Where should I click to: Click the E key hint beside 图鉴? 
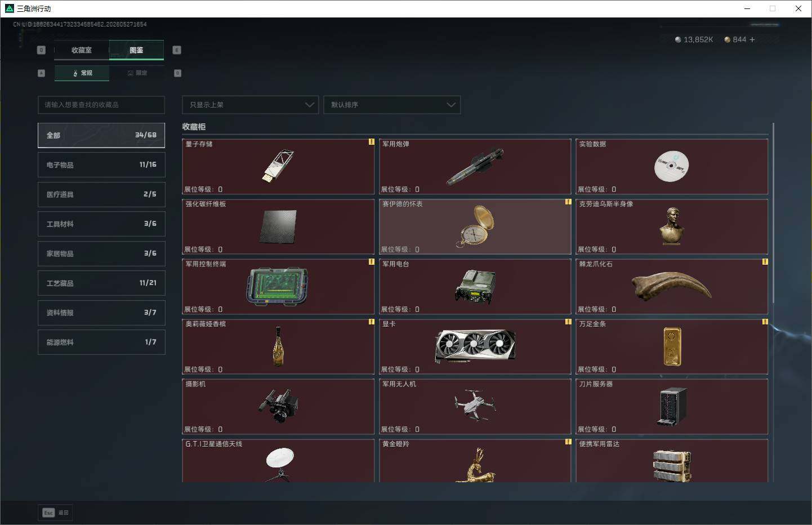[x=177, y=50]
